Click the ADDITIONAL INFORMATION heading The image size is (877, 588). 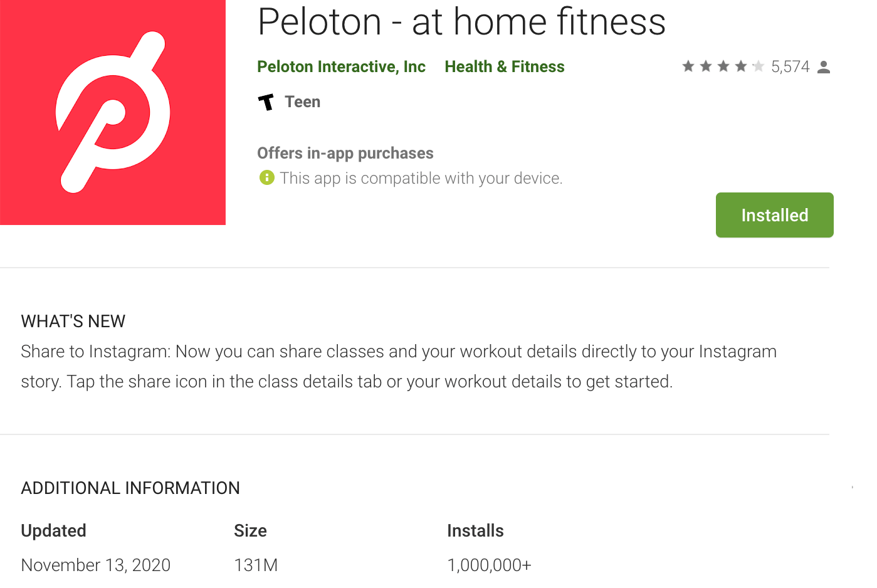click(x=130, y=488)
